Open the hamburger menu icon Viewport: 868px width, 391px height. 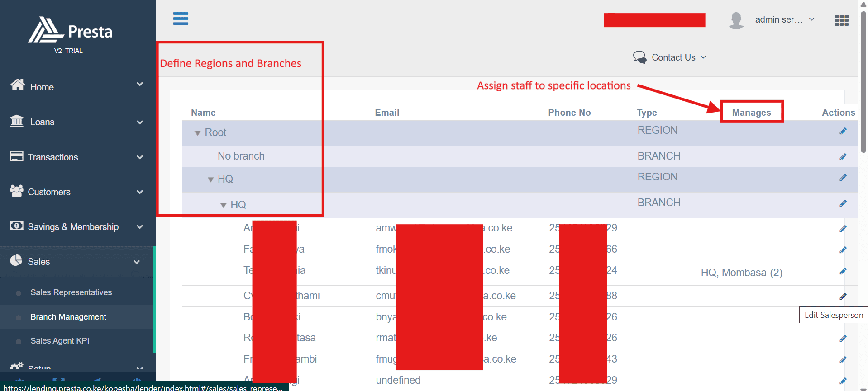[181, 19]
